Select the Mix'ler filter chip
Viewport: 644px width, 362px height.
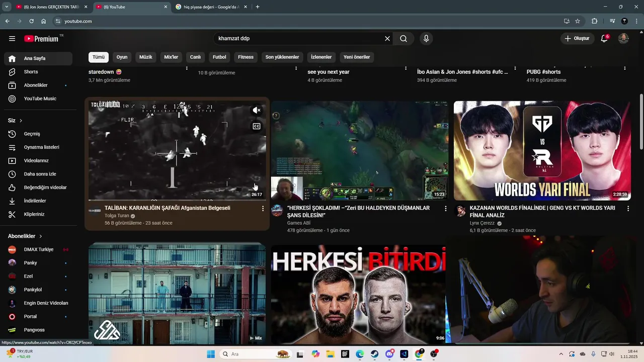pos(171,57)
